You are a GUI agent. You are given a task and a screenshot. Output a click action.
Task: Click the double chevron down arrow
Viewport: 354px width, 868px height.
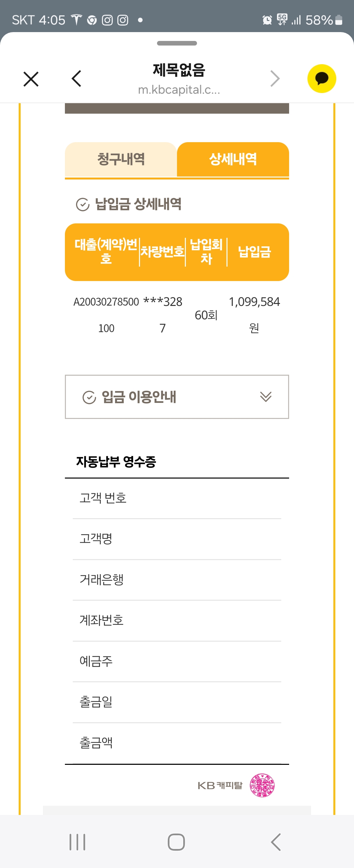click(x=266, y=397)
